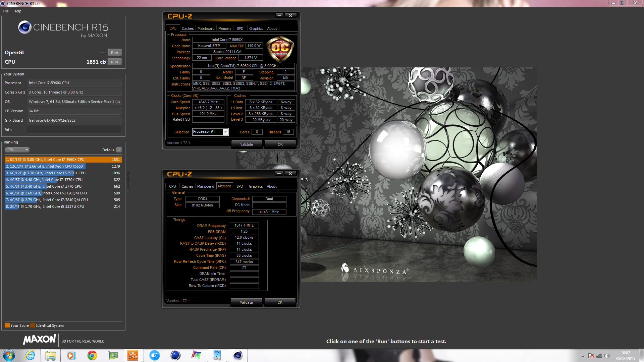Image resolution: width=644 pixels, height=362 pixels.
Task: Open the circuit board taskbar icon
Action: pos(113,355)
